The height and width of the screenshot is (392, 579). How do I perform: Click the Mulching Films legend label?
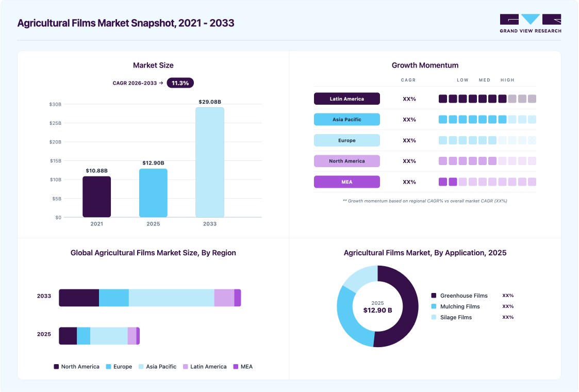pos(460,306)
